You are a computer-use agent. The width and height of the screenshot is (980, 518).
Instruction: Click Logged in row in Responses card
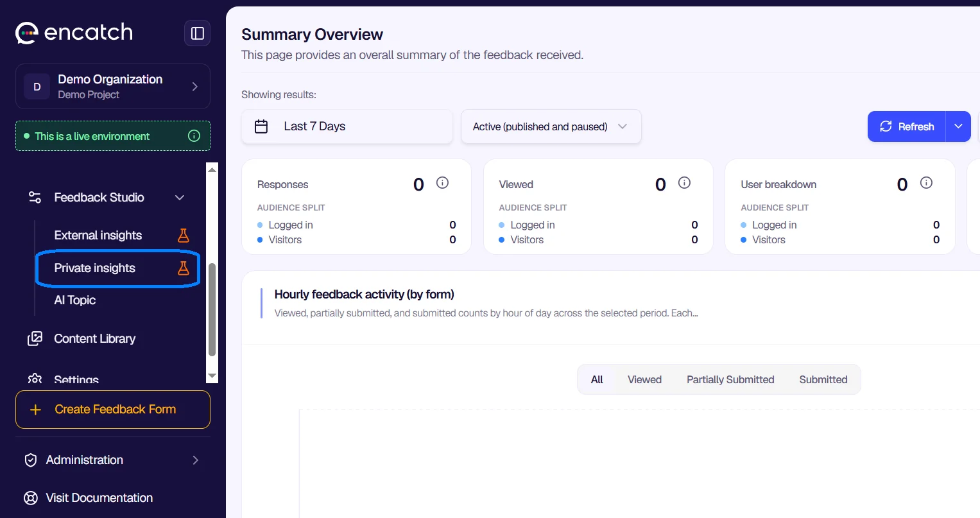click(x=357, y=225)
